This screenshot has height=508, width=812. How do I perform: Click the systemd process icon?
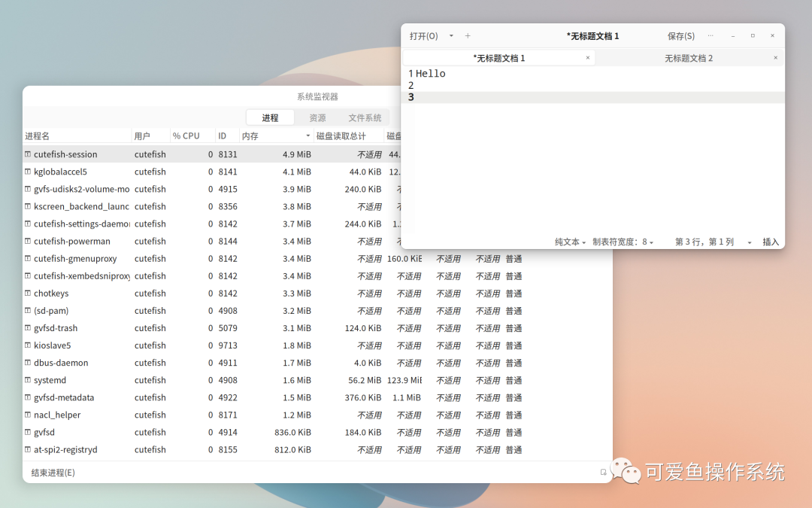click(x=29, y=380)
